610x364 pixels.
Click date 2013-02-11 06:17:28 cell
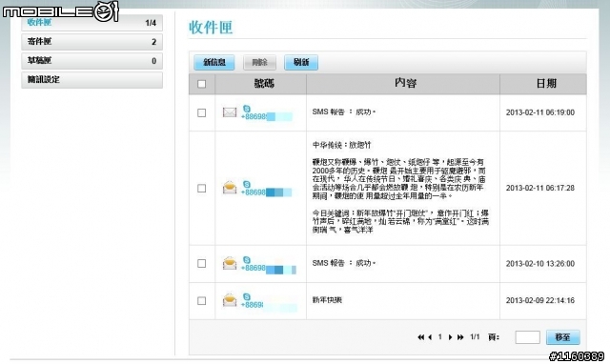(540, 188)
